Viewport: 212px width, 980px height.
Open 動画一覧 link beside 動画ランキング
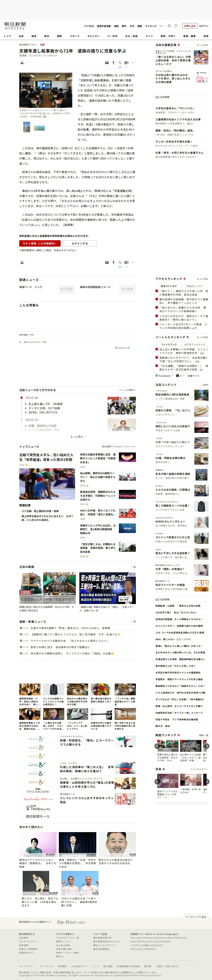(204, 735)
